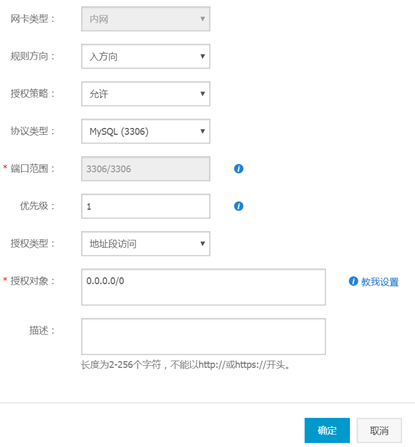This screenshot has height=447, width=415.
Task: Cancel with the 取消 button
Action: coord(379,430)
